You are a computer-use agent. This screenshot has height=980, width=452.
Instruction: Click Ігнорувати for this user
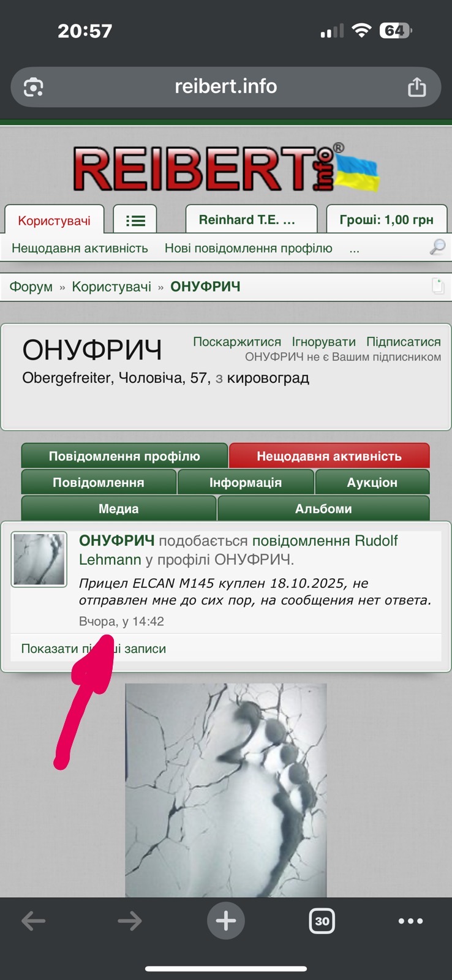click(x=323, y=342)
